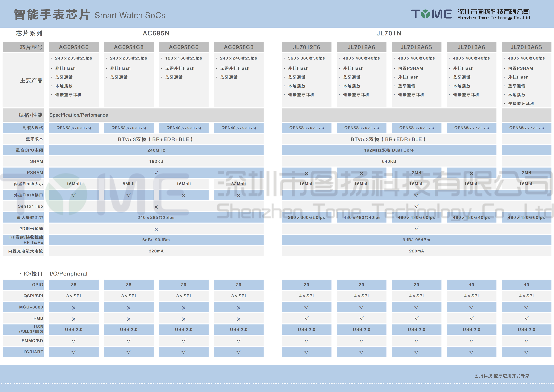
Task: Click 128×160@25fps under AC6958C6
Action: (184, 58)
